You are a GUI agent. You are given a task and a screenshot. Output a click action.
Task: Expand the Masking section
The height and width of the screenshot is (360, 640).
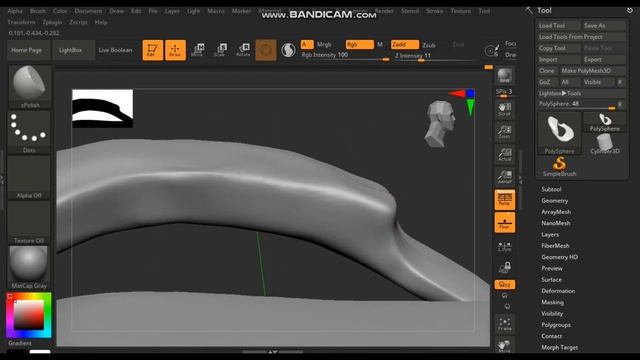552,302
